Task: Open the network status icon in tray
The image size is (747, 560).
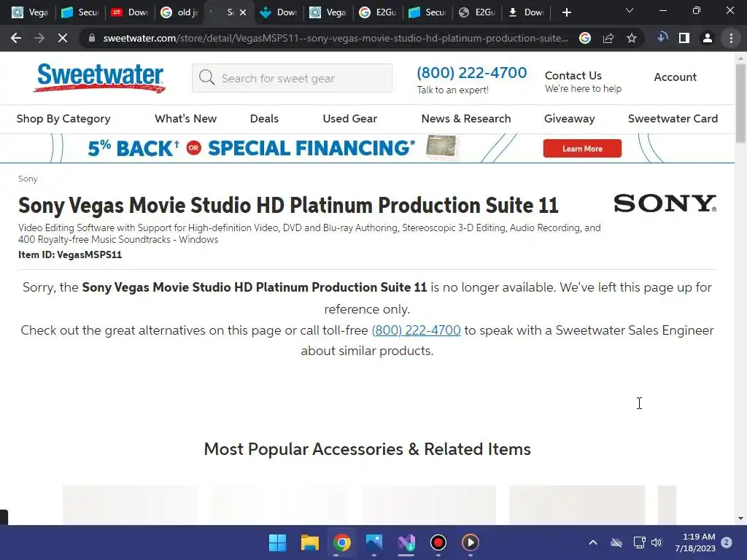Action: [639, 542]
